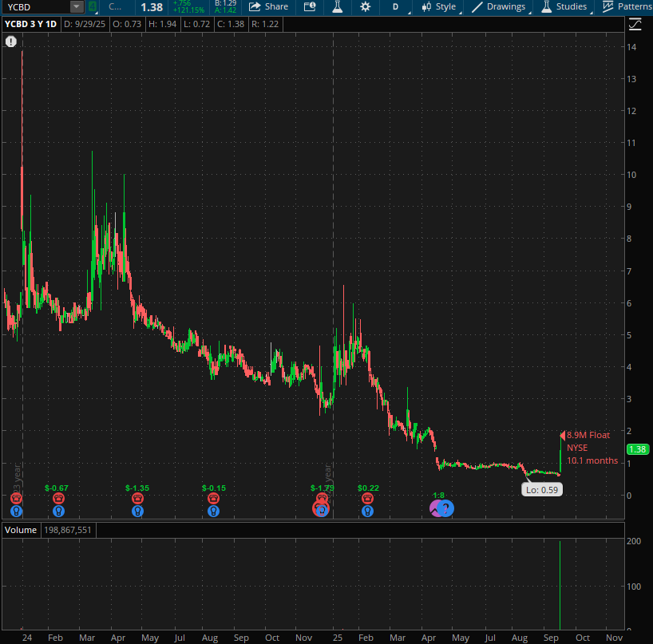Click the conference call icon under $0.22
Viewport: 653px width, 644px height.
[367, 498]
